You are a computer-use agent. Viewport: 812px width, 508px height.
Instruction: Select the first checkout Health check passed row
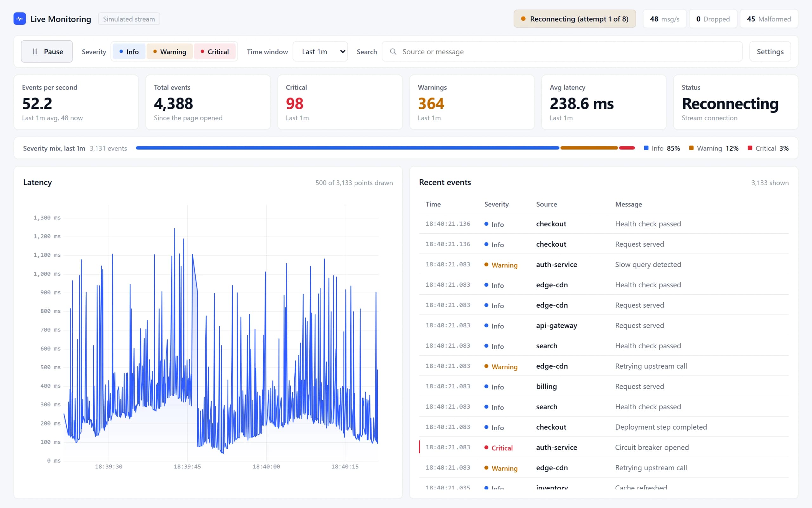pos(604,224)
